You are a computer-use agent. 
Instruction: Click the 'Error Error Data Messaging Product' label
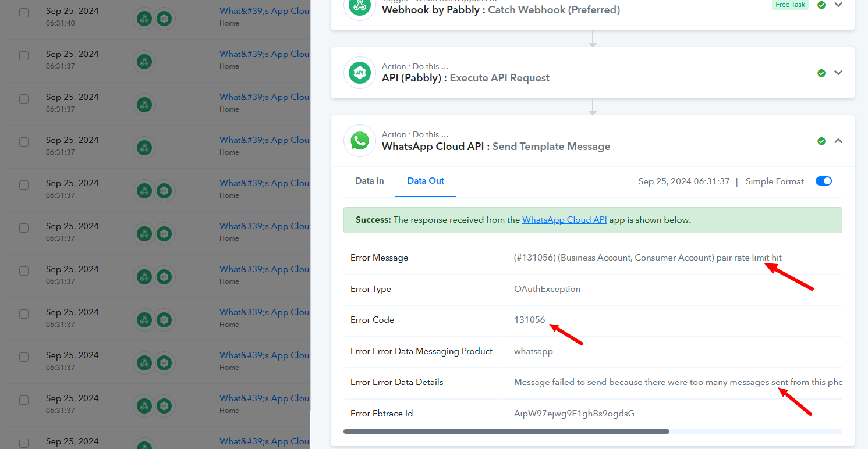pos(421,351)
